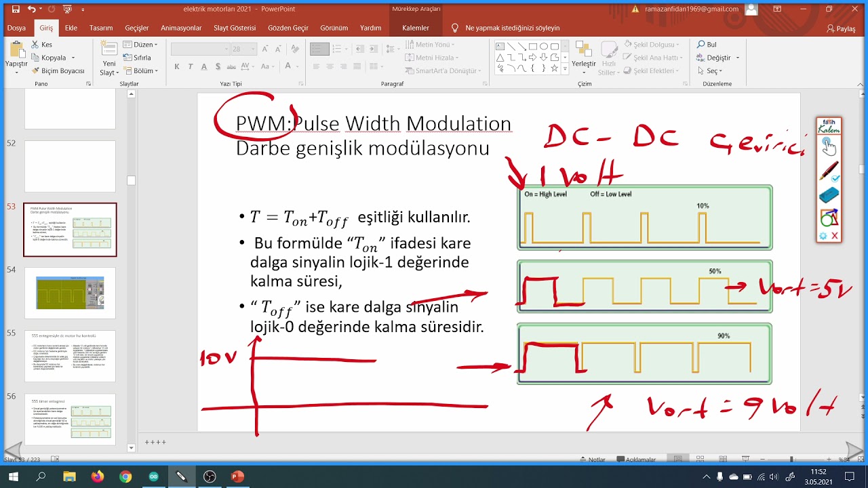Select slide 54 thumbnail

[x=70, y=293]
